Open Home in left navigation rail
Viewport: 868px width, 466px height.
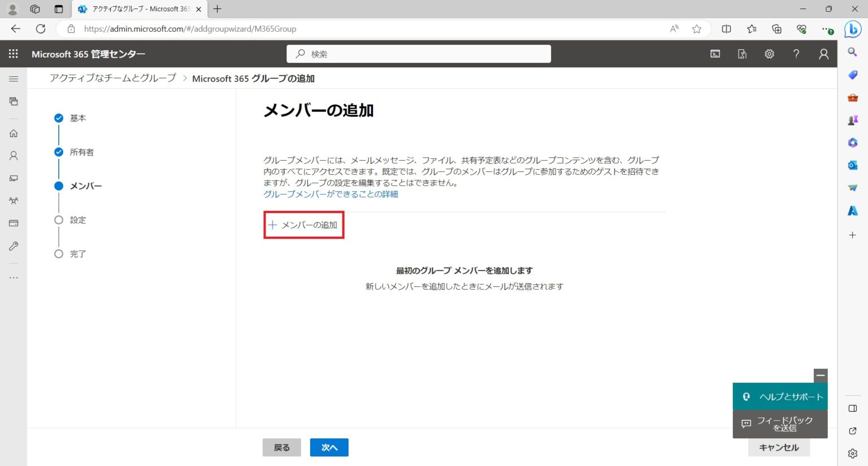[14, 133]
